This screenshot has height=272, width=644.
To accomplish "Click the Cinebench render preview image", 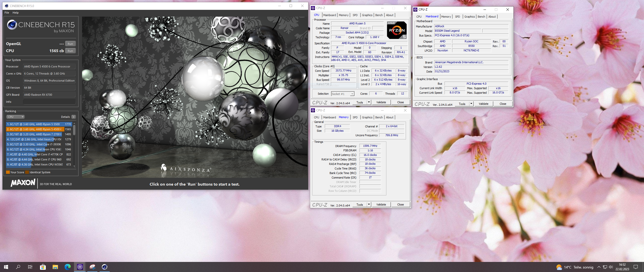I will pyautogui.click(x=195, y=97).
